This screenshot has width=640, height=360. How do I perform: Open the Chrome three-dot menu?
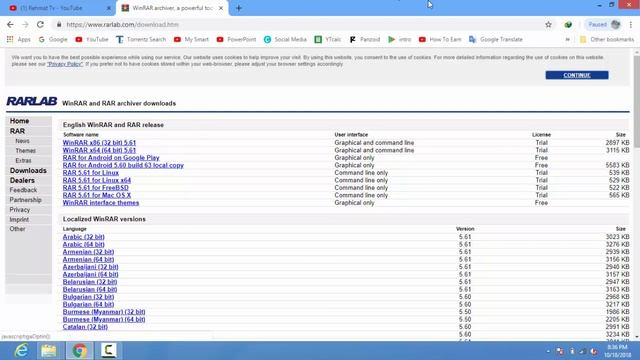(631, 24)
